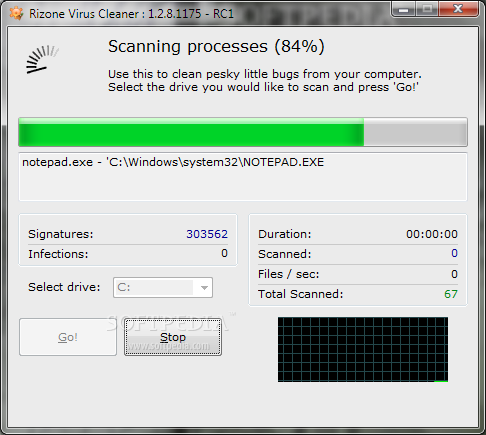
Task: Click the C: drive combo box field
Action: click(163, 287)
